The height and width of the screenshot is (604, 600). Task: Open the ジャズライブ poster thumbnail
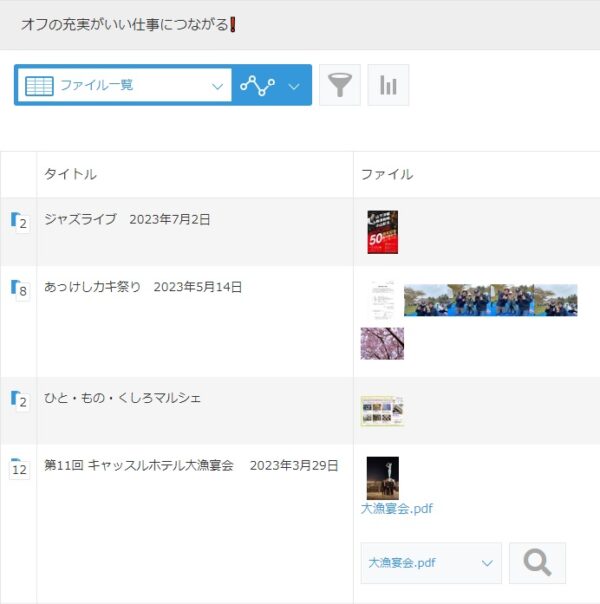382,232
